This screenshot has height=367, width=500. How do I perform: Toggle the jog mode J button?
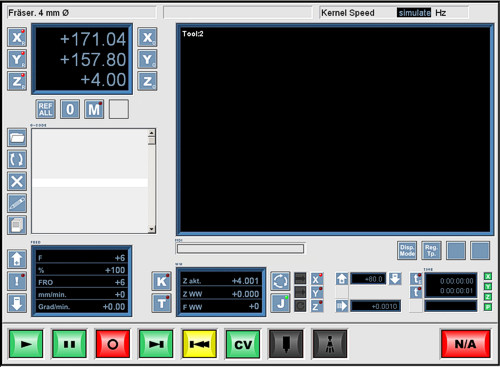(280, 303)
